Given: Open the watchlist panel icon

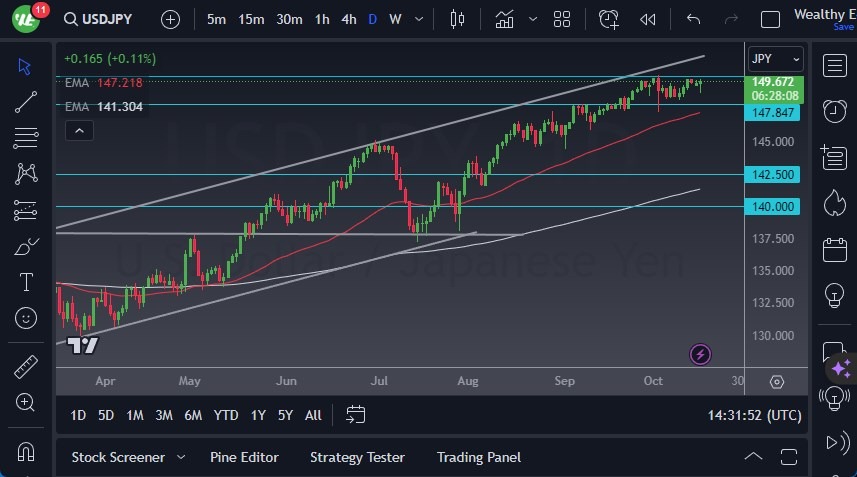Looking at the screenshot, I should (x=834, y=65).
